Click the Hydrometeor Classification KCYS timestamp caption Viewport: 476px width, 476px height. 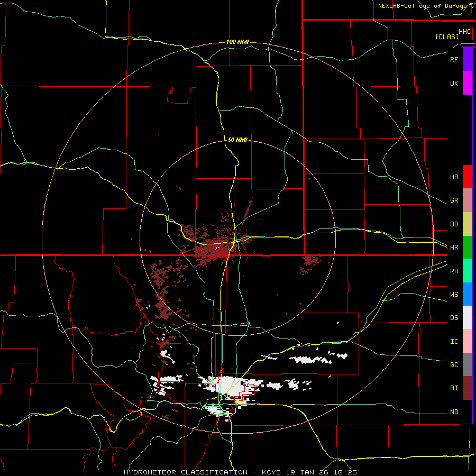(x=240, y=472)
